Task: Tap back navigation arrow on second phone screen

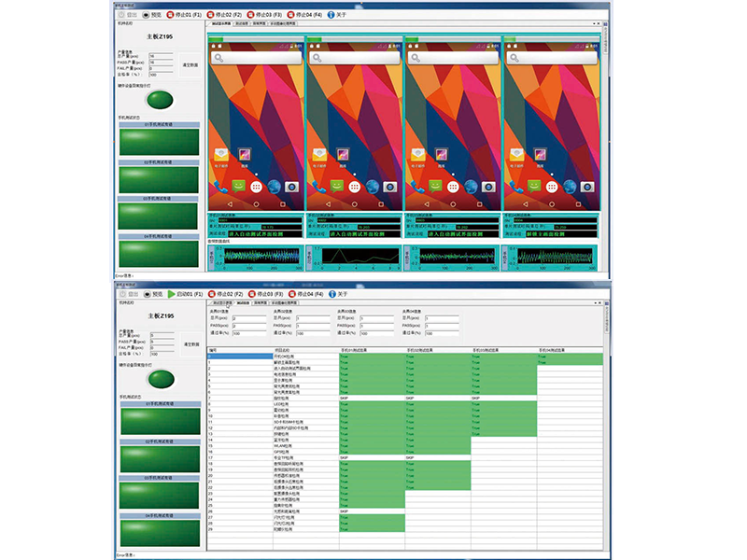Action: click(x=329, y=203)
